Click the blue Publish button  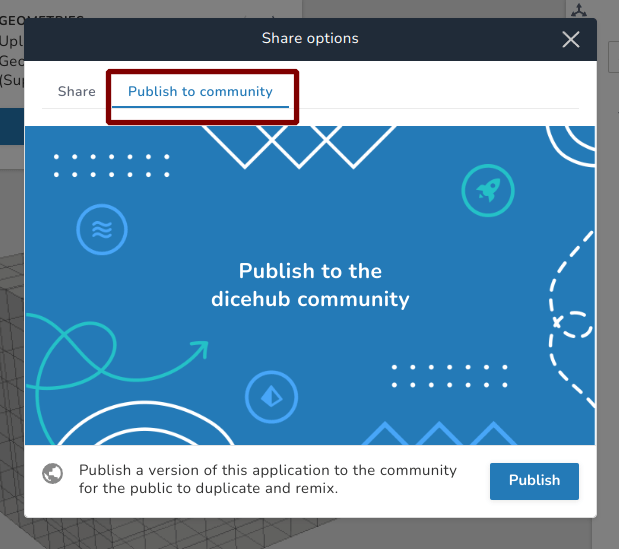click(x=534, y=481)
